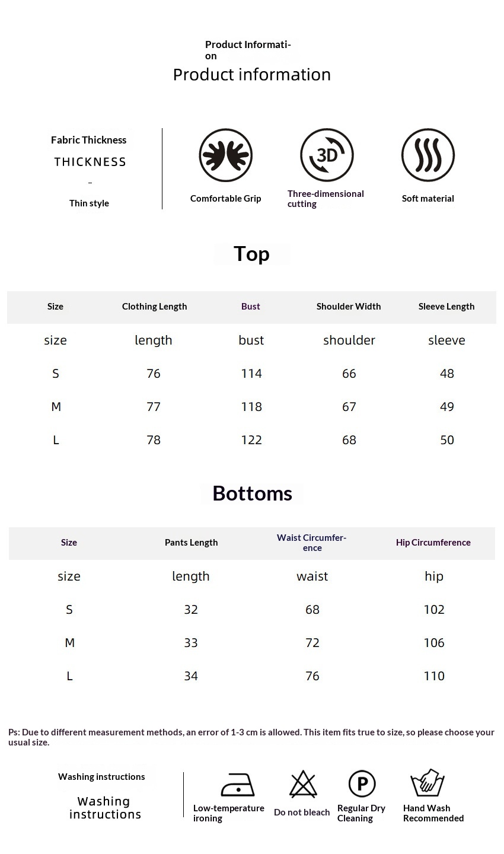This screenshot has height=854, width=504.
Task: Click the Sleeve Length column header
Action: tap(446, 307)
